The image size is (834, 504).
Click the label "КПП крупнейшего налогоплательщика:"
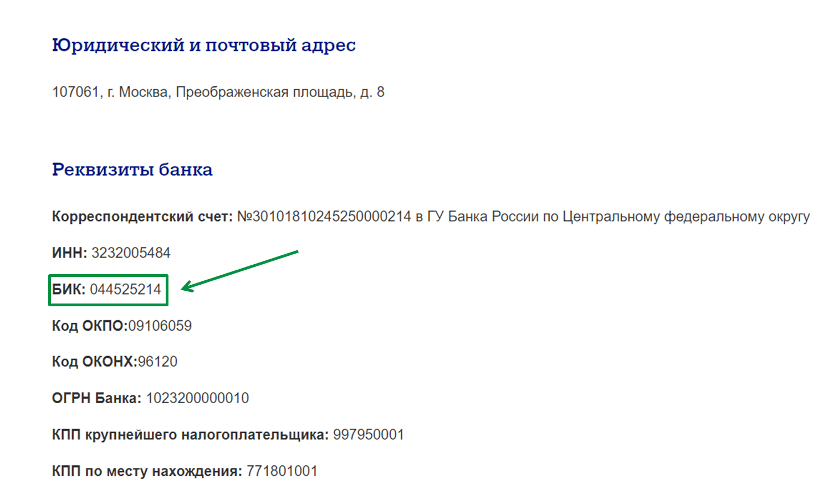(x=190, y=435)
